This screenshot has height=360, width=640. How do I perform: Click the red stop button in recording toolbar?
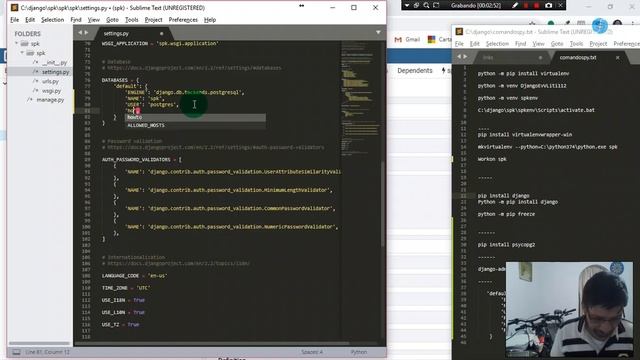click(x=536, y=5)
